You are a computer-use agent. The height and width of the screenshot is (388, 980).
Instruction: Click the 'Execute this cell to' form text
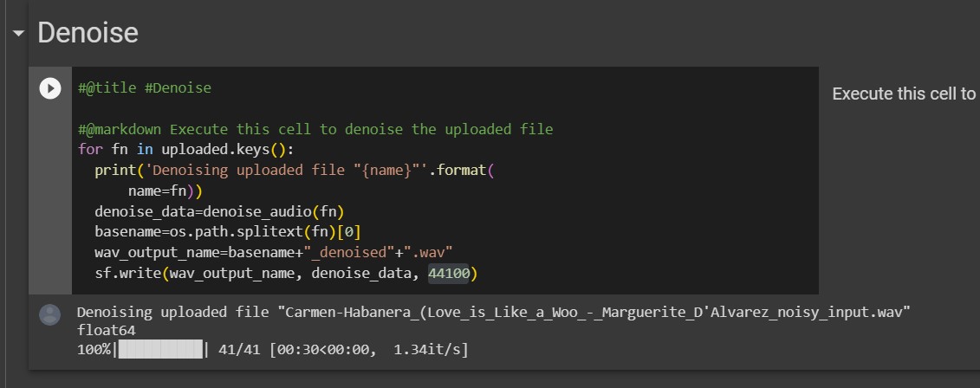coord(904,94)
